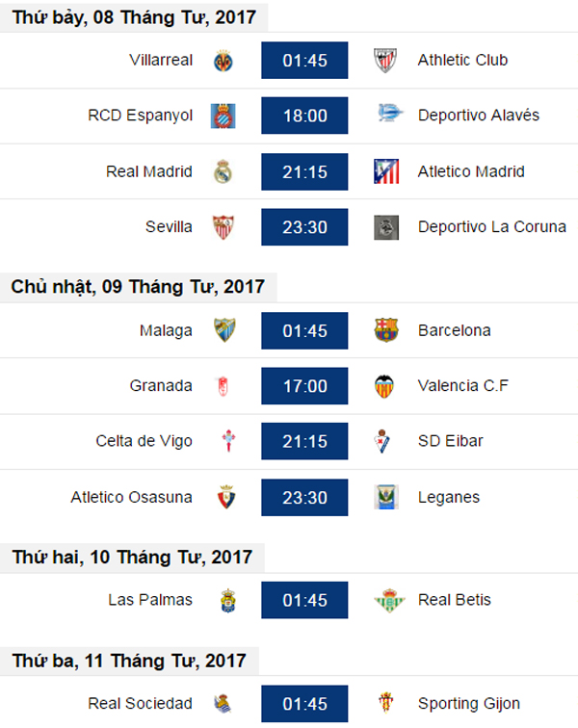Click the Valencia C.F bat crest
Image resolution: width=578 pixels, height=728 pixels.
tap(384, 386)
